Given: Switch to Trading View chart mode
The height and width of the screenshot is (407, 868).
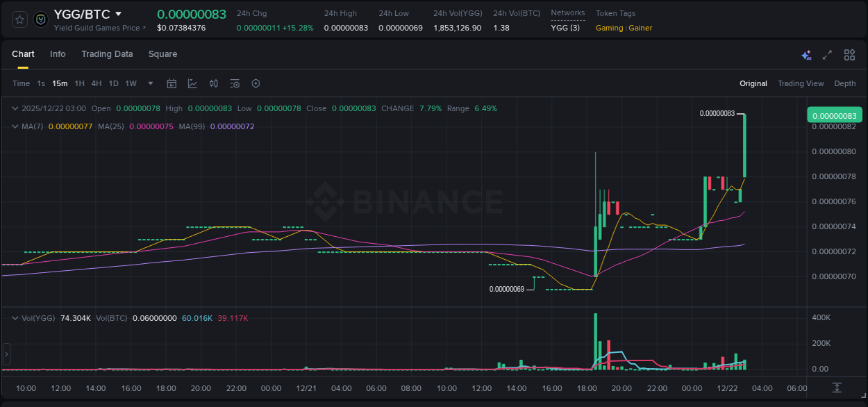Looking at the screenshot, I should pos(800,83).
